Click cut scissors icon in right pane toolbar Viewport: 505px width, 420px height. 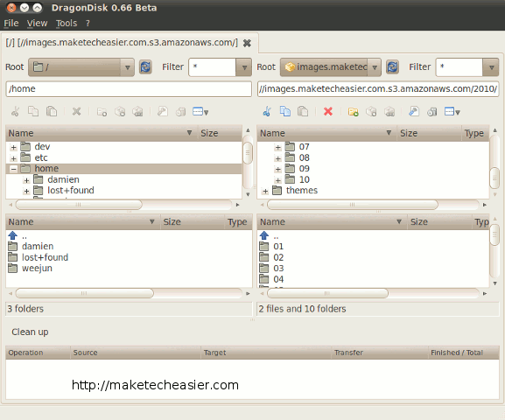[x=267, y=112]
